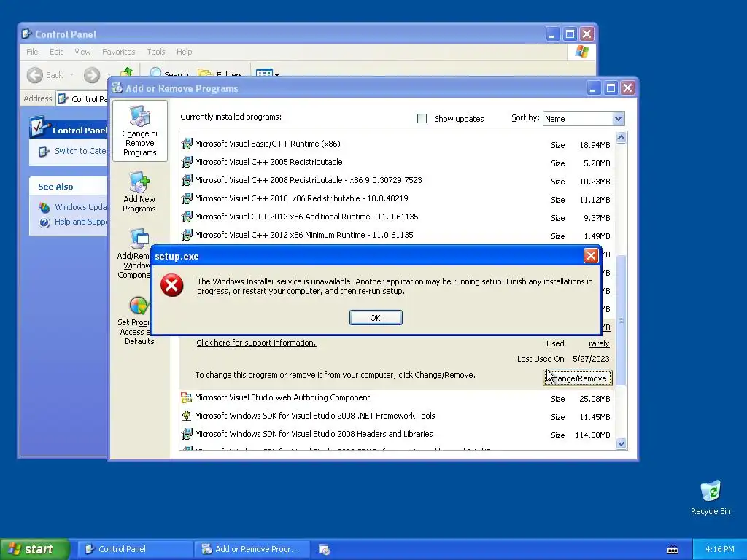Click the third taskbar setup item
The width and height of the screenshot is (747, 560).
point(325,549)
